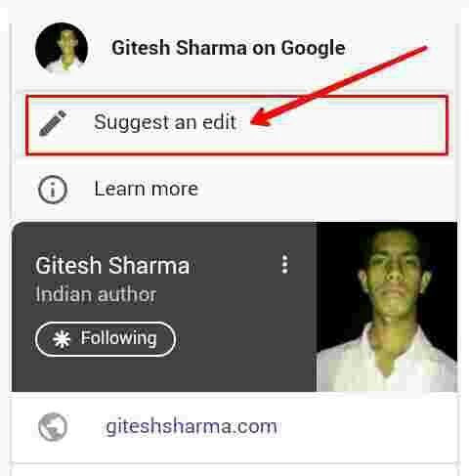Viewport: 469px width, 476px height.
Task: Click the globe icon beside the website
Action: [x=53, y=426]
